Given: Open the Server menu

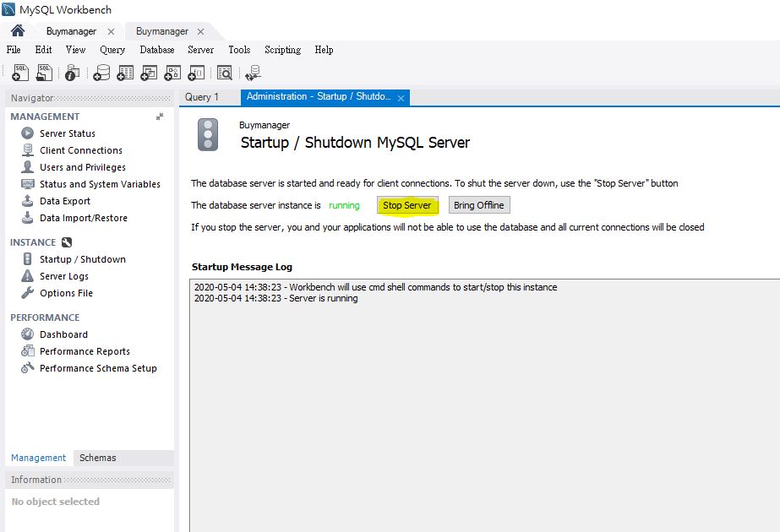Looking at the screenshot, I should [200, 50].
